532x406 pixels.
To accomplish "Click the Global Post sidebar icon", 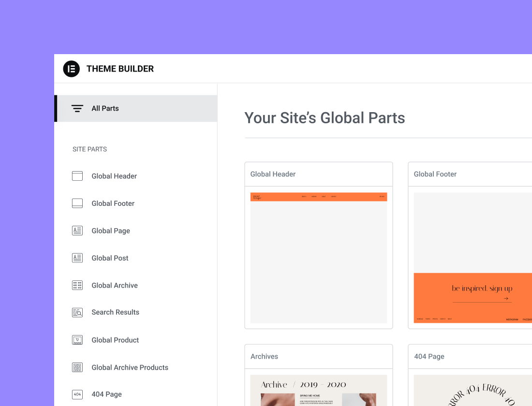I will click(77, 258).
